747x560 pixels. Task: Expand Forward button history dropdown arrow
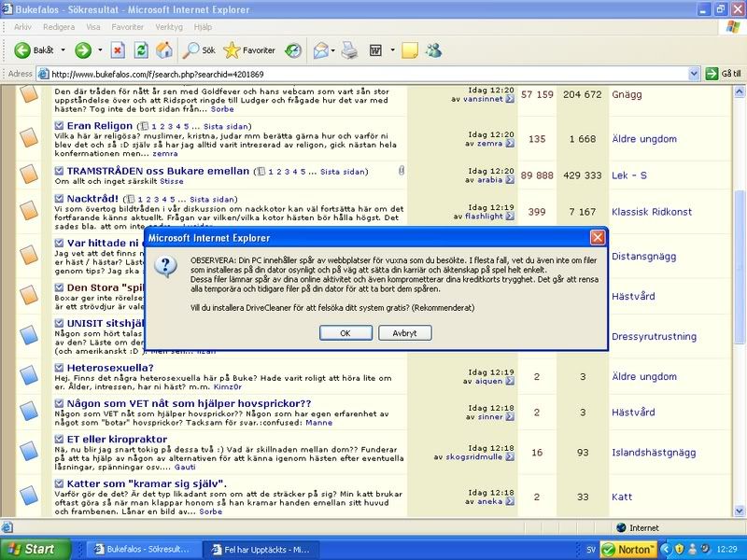coord(100,50)
